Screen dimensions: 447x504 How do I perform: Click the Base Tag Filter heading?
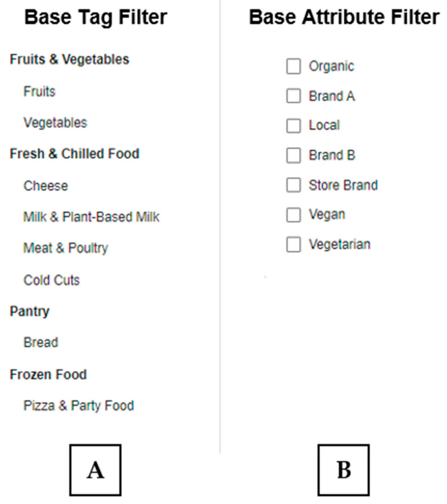96,17
